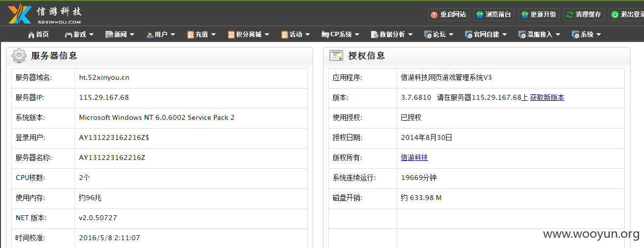644x248 pixels.
Task: Click the house icon beside 首页
Action: click(x=31, y=35)
